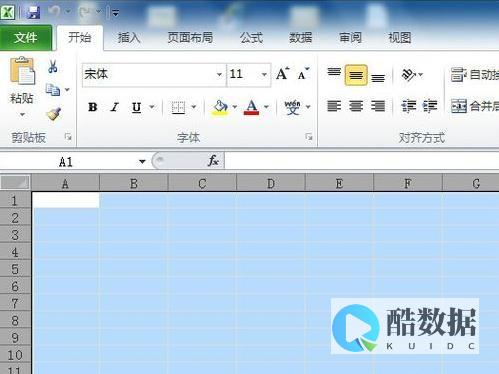Select the Format Painter brush

point(53,114)
